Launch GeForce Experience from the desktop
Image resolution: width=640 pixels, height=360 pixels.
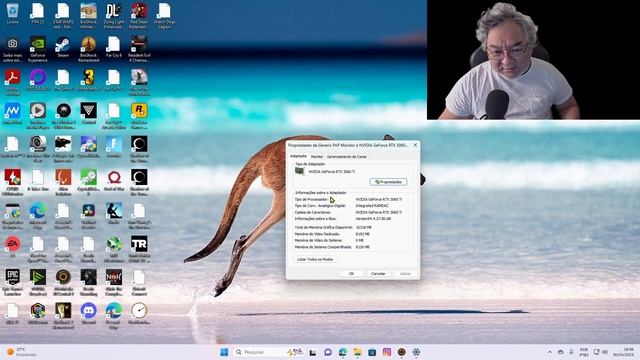[x=38, y=49]
